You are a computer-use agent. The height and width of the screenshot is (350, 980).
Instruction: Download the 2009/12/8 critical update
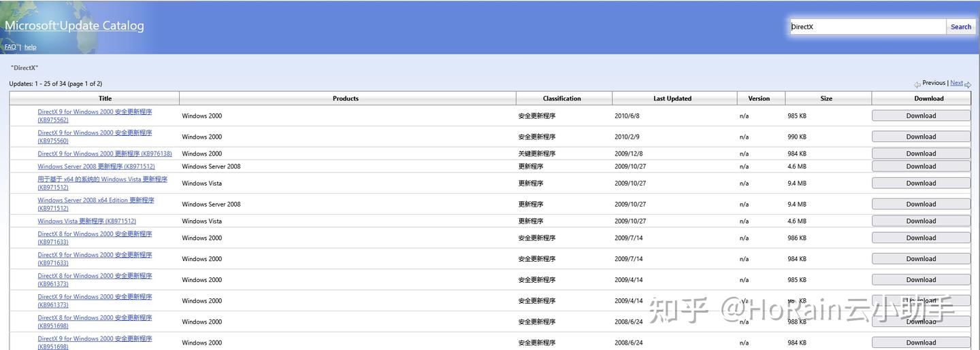[x=921, y=154]
